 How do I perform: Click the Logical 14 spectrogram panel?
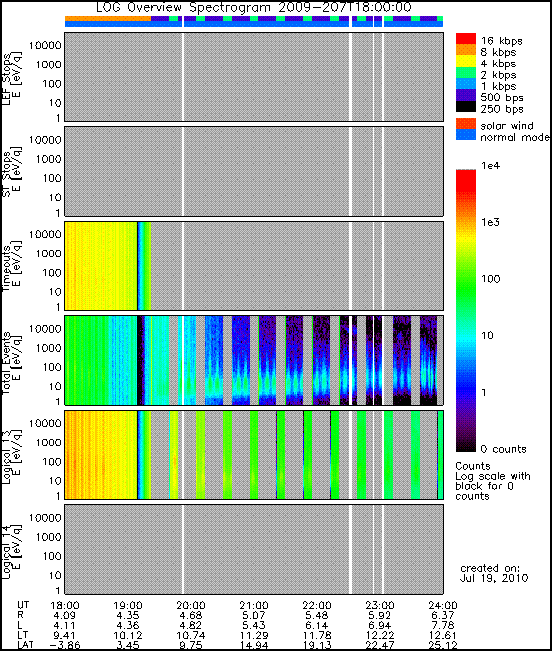point(254,549)
